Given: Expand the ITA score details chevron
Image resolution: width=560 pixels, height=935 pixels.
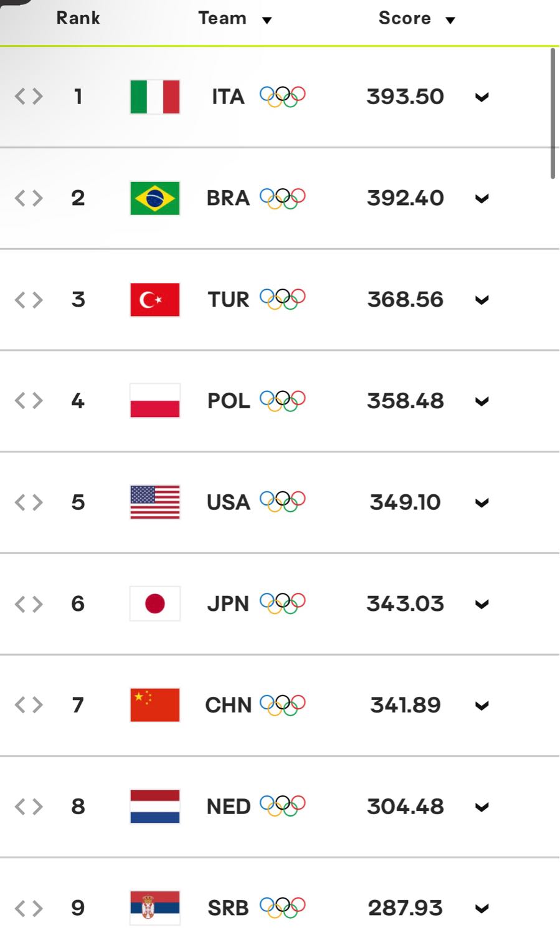Looking at the screenshot, I should click(482, 97).
